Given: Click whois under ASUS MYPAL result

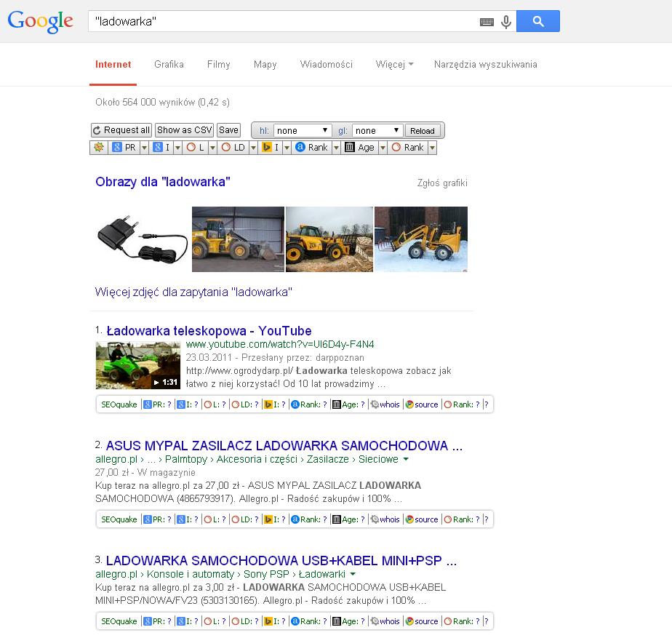Looking at the screenshot, I should (x=385, y=519).
